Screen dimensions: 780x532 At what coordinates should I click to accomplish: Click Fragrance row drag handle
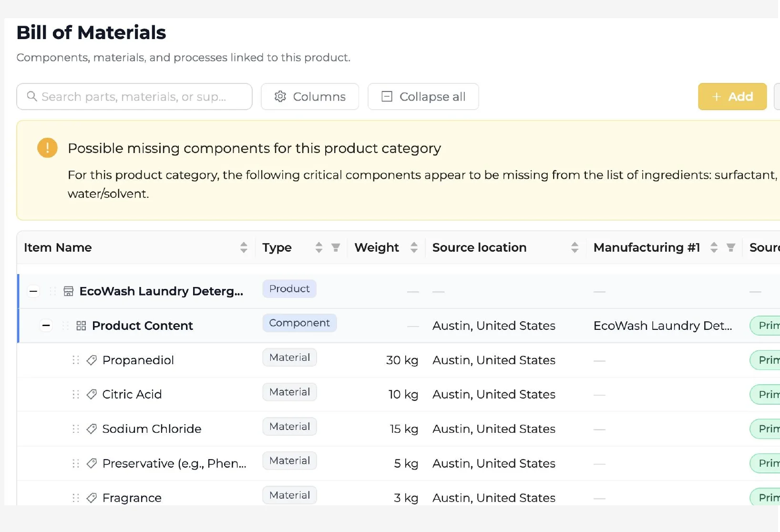[75, 498]
